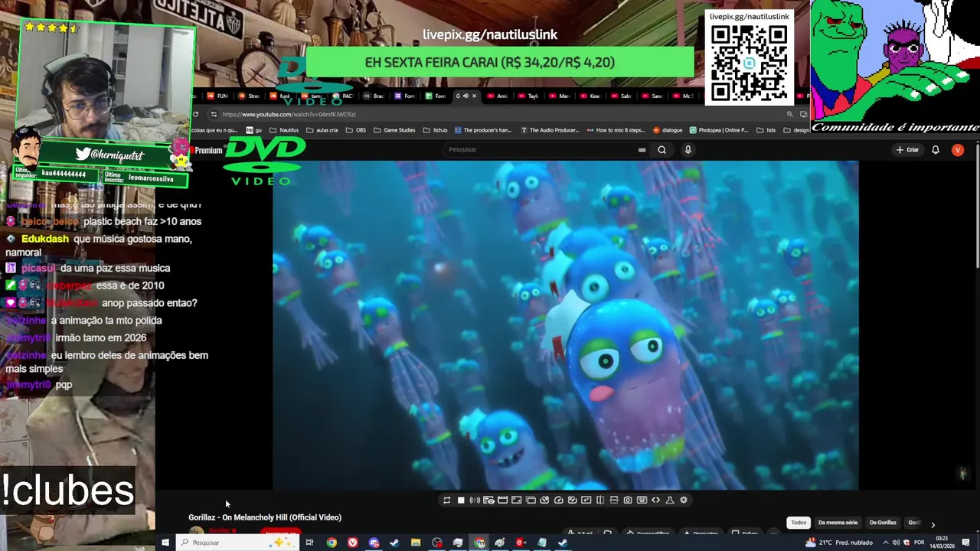The height and width of the screenshot is (551, 980).
Task: Open the clock showing 03:23
Action: point(942,543)
